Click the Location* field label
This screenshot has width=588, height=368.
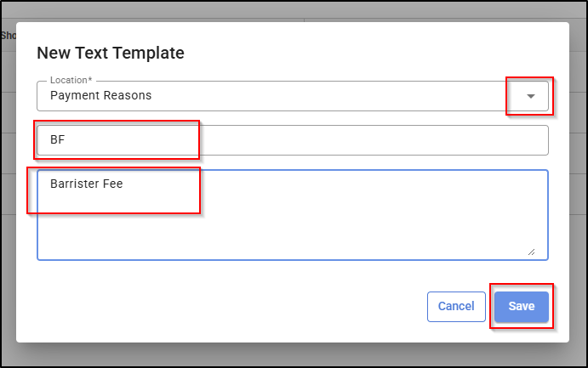71,81
